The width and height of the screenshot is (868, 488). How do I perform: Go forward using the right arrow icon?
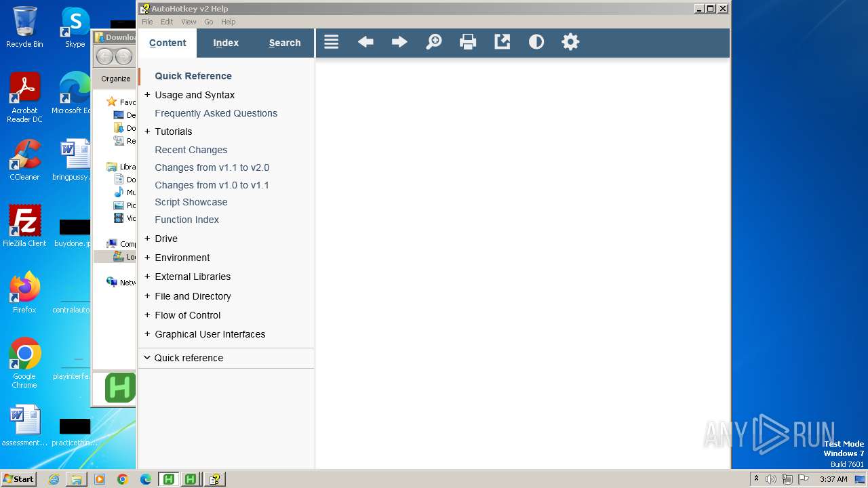coord(399,42)
